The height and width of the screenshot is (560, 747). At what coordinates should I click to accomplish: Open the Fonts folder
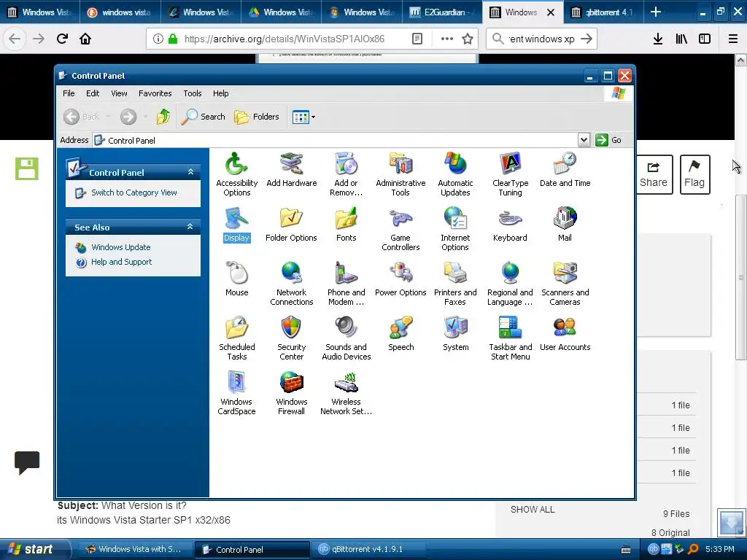point(346,225)
